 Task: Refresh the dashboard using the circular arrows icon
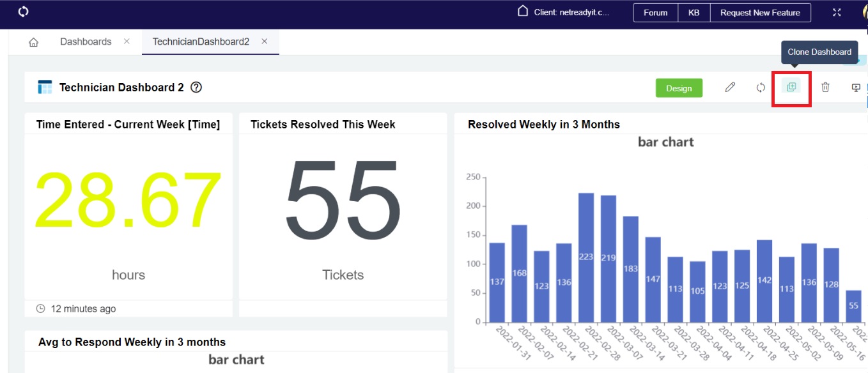(x=761, y=88)
